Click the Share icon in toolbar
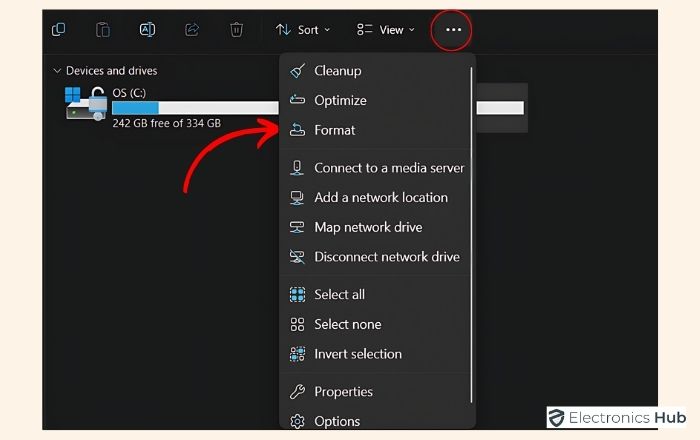This screenshot has width=700, height=440. point(192,30)
